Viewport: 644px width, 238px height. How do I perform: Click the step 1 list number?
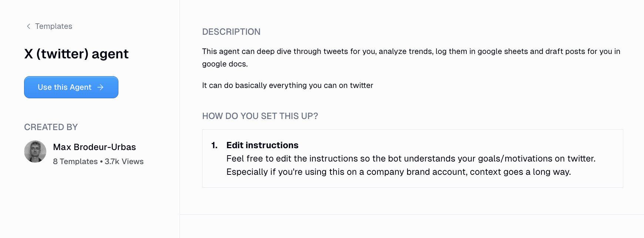214,145
